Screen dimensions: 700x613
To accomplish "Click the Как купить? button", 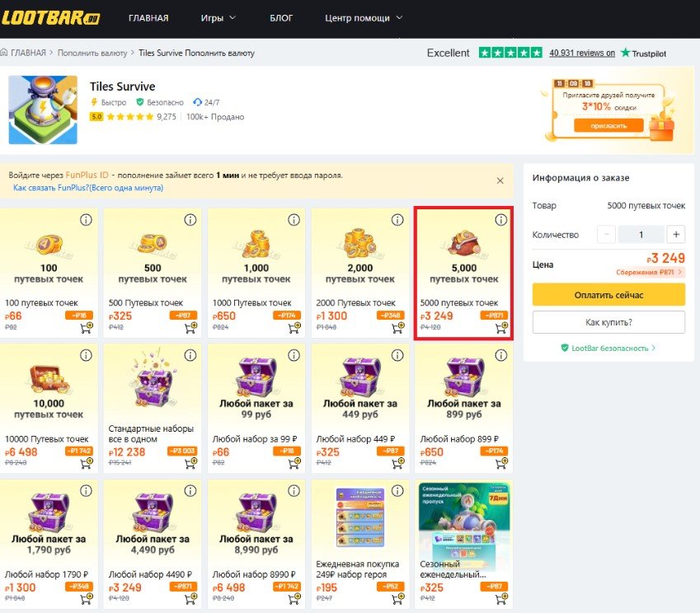I will tap(608, 322).
